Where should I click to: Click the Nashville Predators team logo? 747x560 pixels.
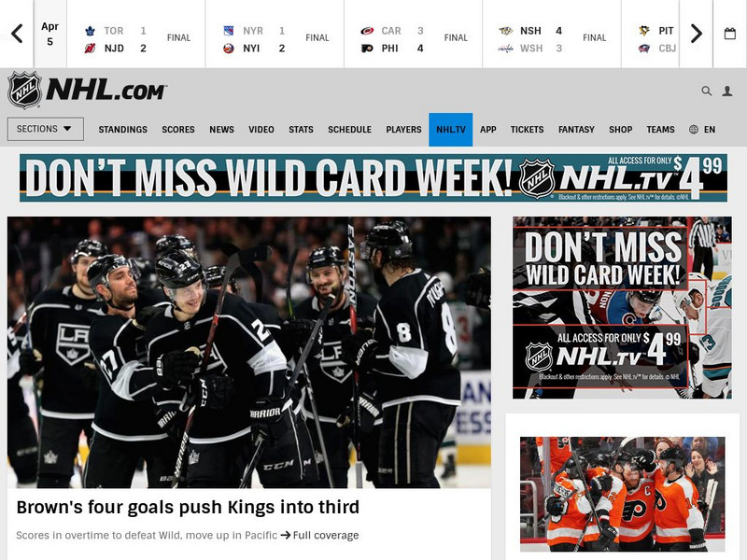pos(505,31)
